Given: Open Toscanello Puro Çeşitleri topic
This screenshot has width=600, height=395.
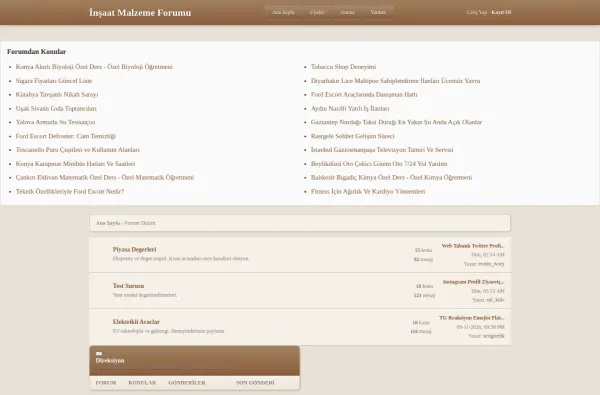Looking at the screenshot, I should 78,150.
